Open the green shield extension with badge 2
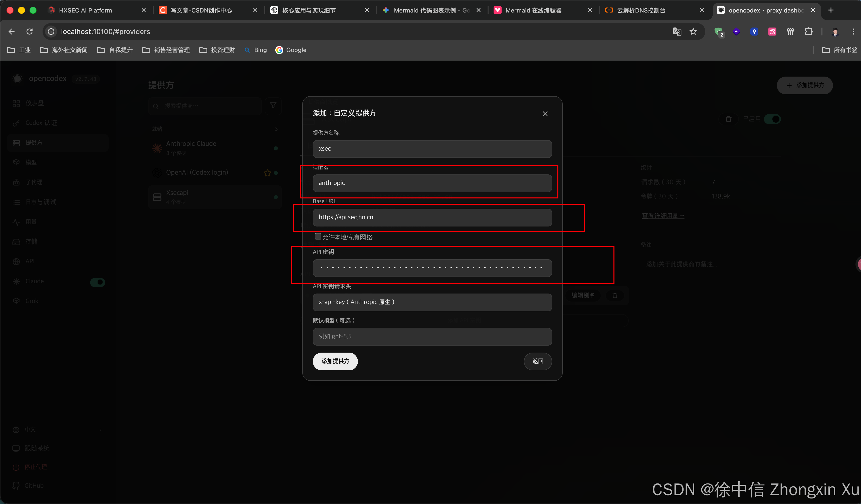This screenshot has width=861, height=504. tap(719, 32)
